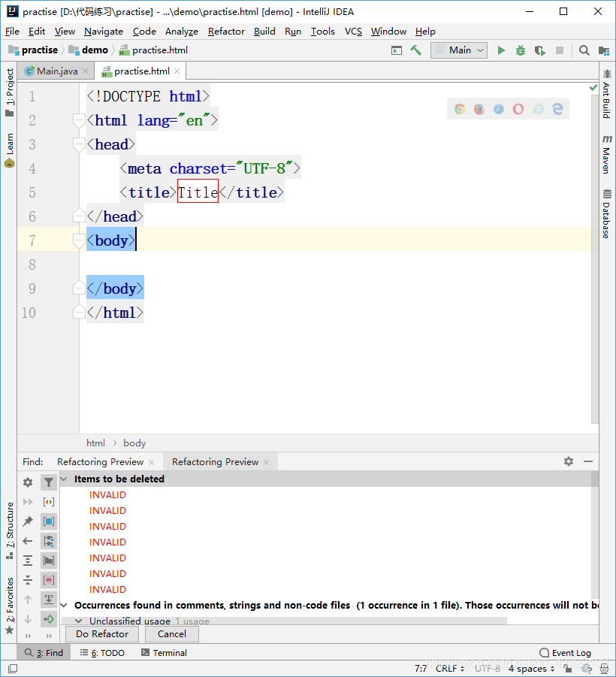Collapse all usages in the tree
Screen dimensions: 616x677
click(x=28, y=580)
